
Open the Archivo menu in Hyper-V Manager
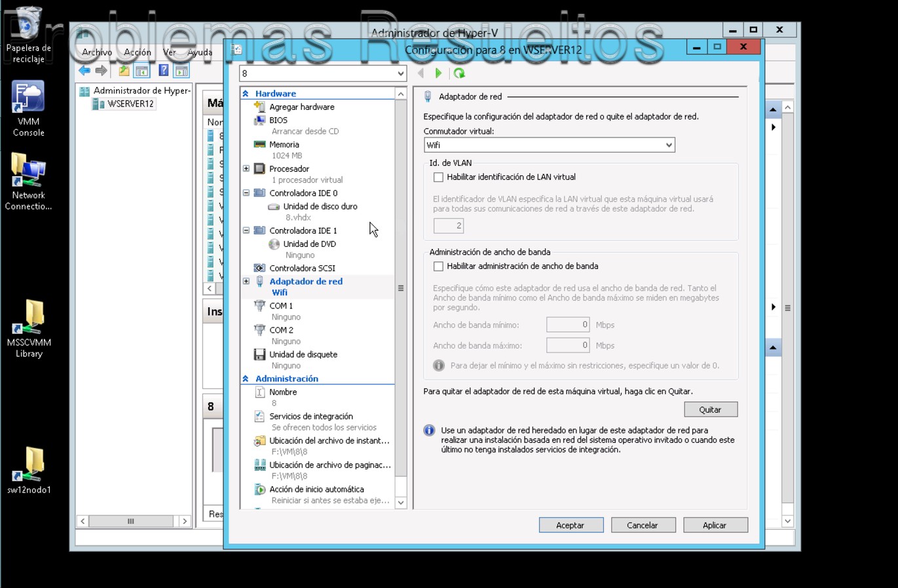(x=97, y=52)
